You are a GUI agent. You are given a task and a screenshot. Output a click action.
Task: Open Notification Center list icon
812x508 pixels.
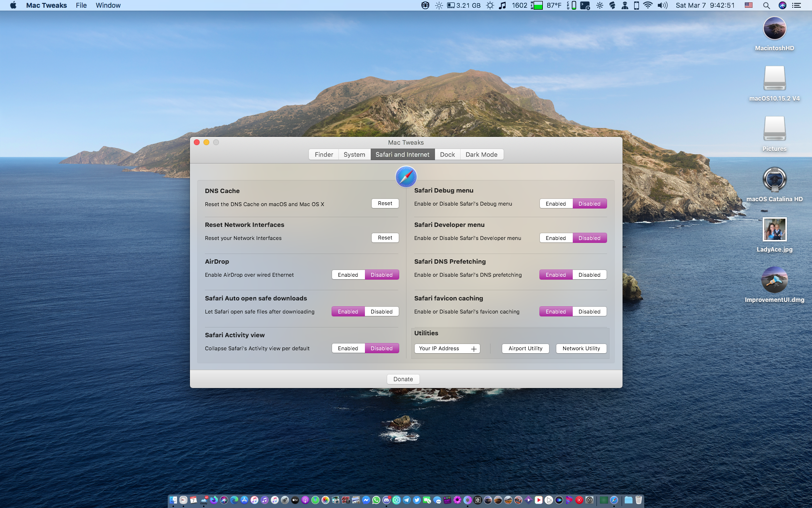pos(797,5)
